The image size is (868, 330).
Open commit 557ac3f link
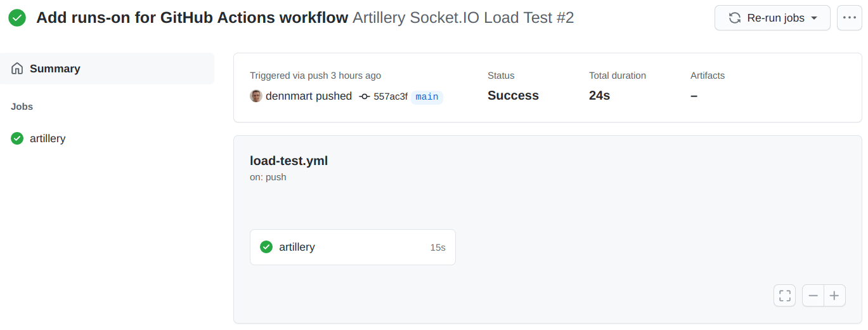pos(390,96)
